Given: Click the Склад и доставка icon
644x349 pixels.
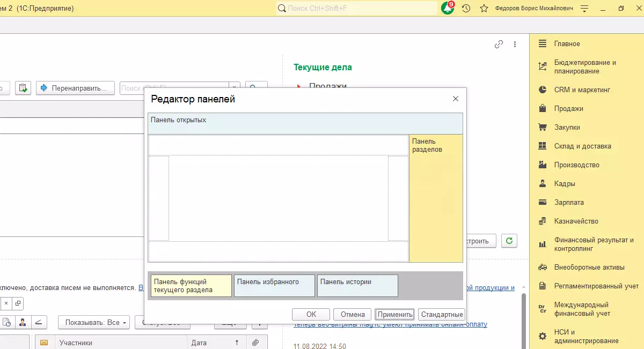Looking at the screenshot, I should point(543,146).
